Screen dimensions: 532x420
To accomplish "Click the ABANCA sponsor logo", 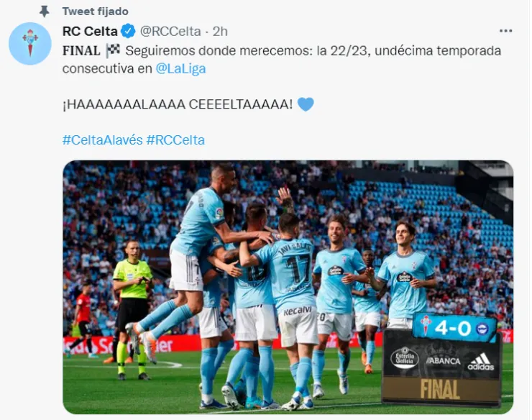I will tap(443, 361).
